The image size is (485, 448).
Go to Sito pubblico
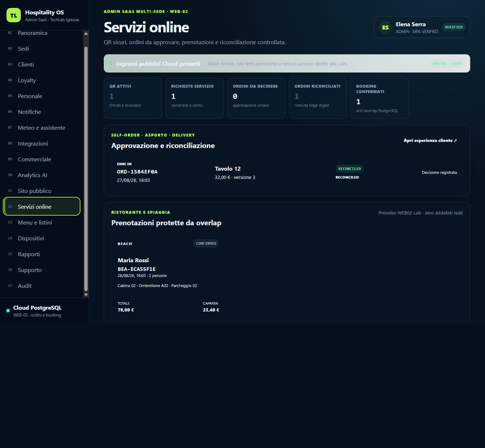coord(42,191)
